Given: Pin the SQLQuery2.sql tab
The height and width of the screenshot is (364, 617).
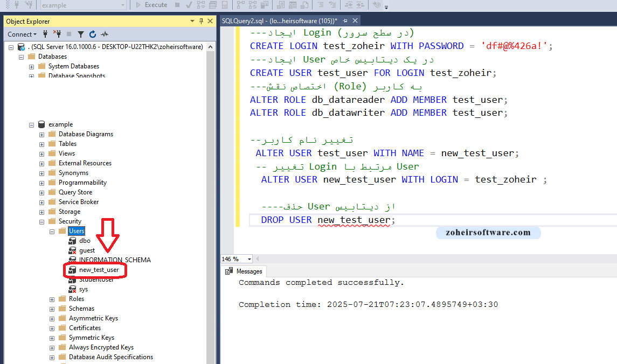Looking at the screenshot, I should point(345,20).
